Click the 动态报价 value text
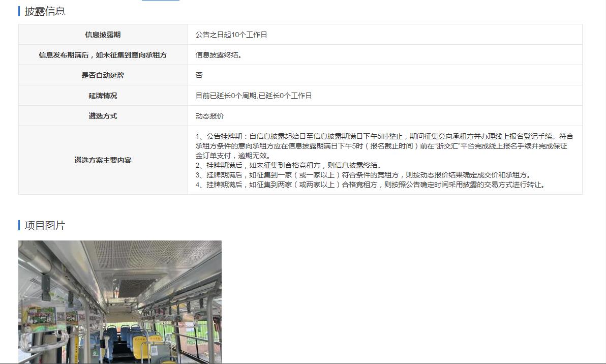This screenshot has width=606, height=364. click(209, 116)
